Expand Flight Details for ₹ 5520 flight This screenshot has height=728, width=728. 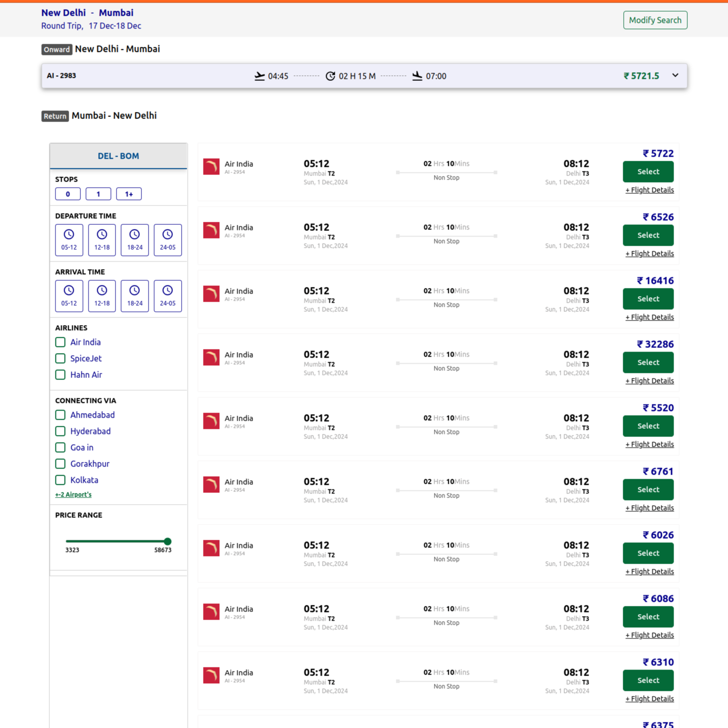coord(650,445)
